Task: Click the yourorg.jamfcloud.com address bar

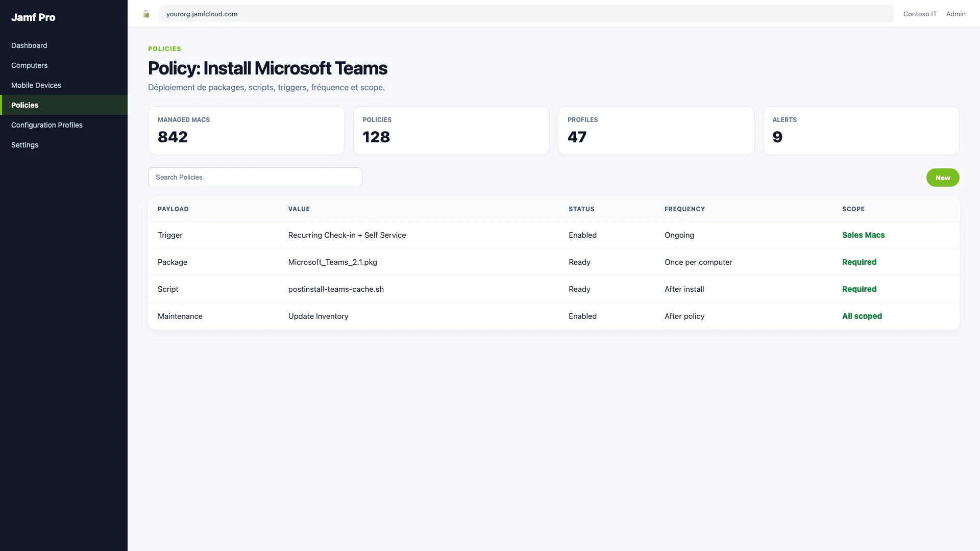Action: 526,14
